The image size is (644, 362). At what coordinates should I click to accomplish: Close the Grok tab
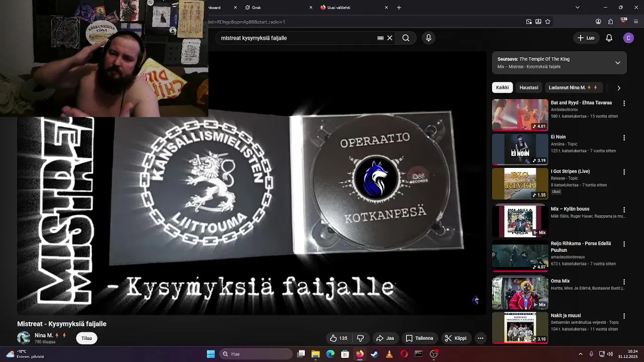click(310, 8)
